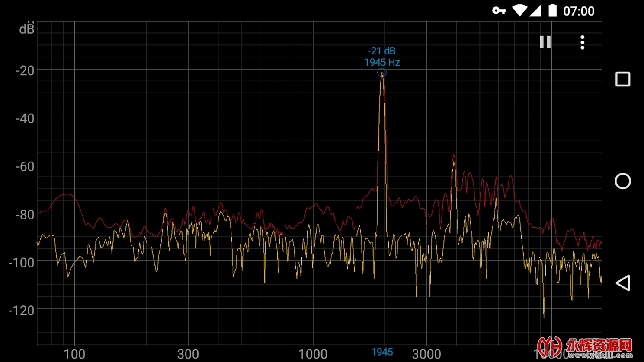Click the red watermark logo in the corner

pos(585,347)
